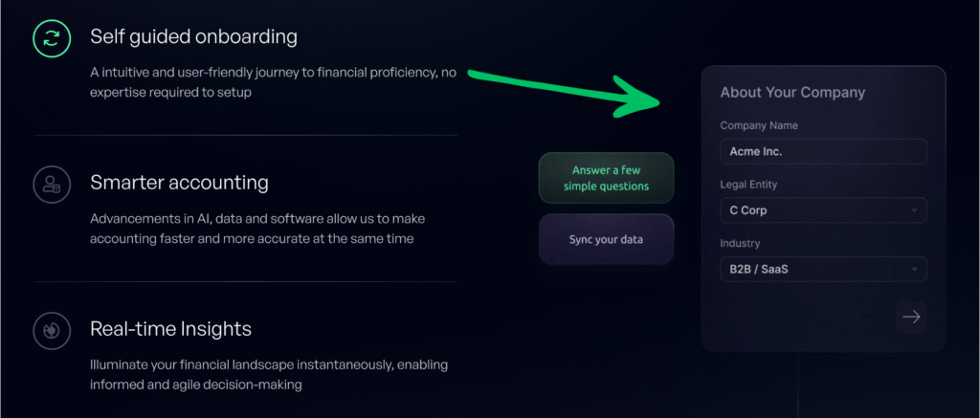
Task: Click "Answer a few simple questions" button
Action: [606, 178]
